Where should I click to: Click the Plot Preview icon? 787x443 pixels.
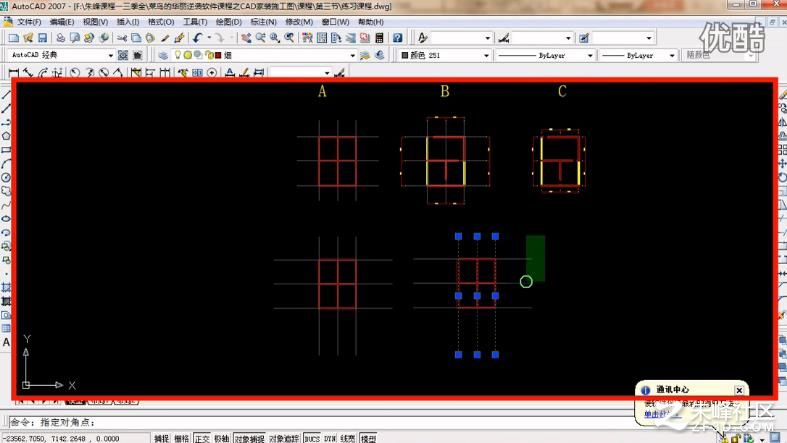pyautogui.click(x=75, y=38)
